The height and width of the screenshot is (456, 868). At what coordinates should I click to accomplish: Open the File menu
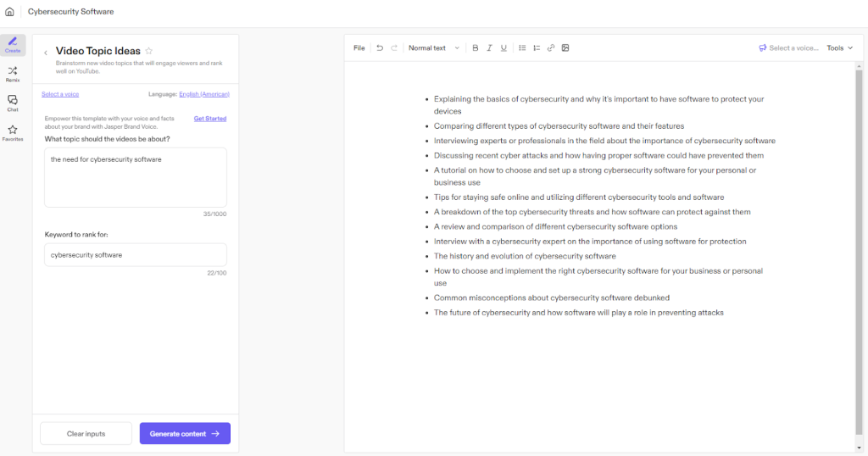pos(359,48)
